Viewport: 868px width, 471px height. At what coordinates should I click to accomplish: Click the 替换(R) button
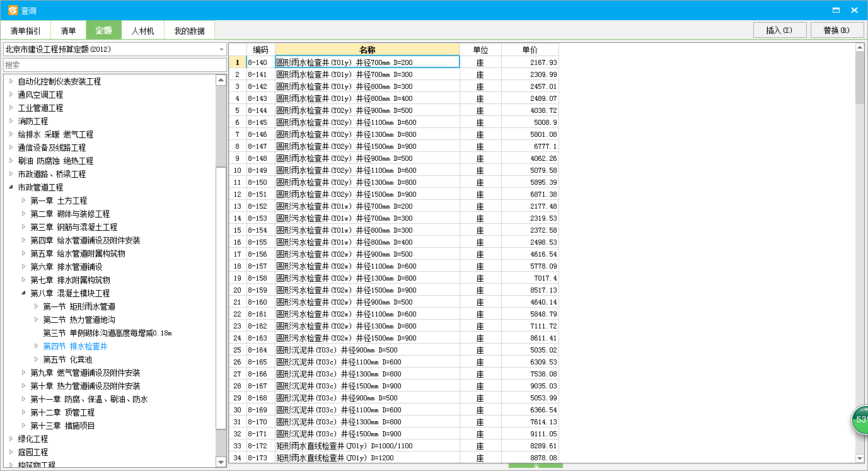point(836,30)
